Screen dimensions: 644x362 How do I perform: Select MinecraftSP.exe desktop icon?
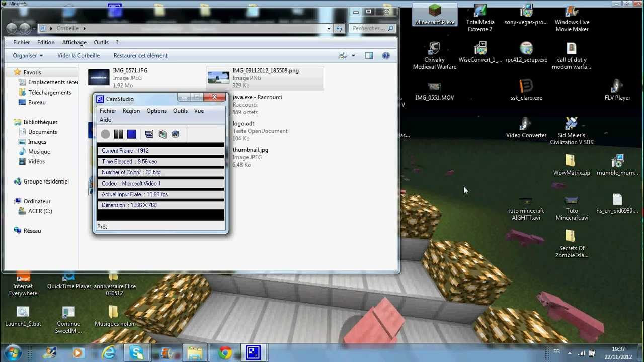pos(435,15)
